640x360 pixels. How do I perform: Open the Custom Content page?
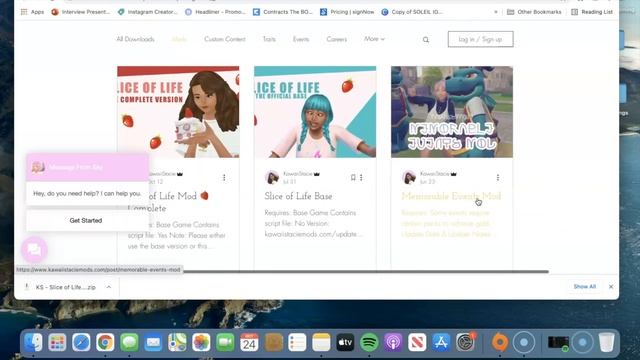pos(225,39)
